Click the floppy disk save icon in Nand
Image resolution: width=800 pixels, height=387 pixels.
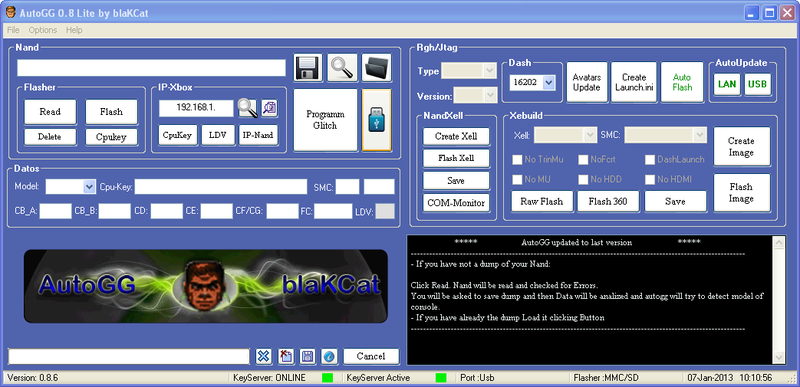pos(308,68)
